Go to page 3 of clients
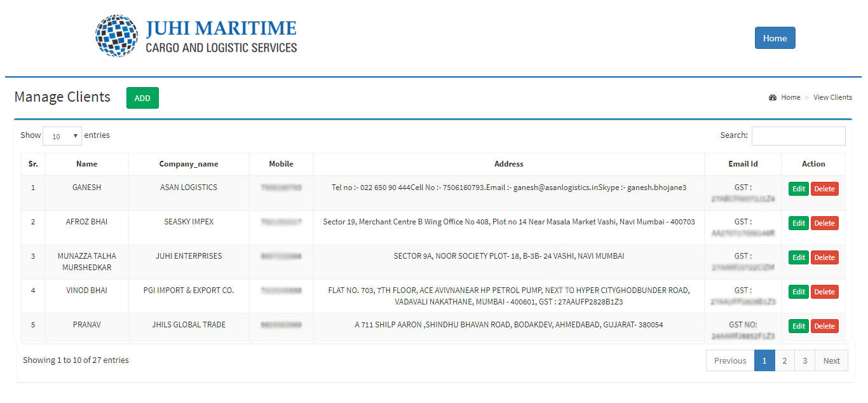The height and width of the screenshot is (403, 868). coord(804,360)
